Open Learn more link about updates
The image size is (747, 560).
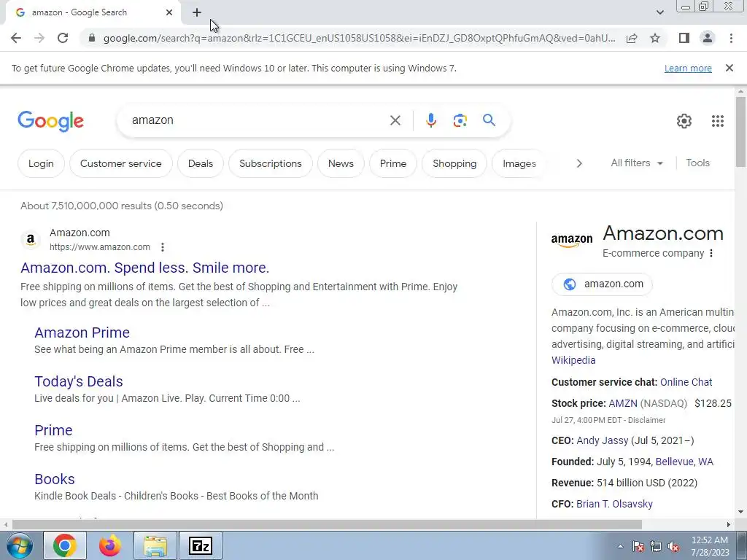point(688,68)
